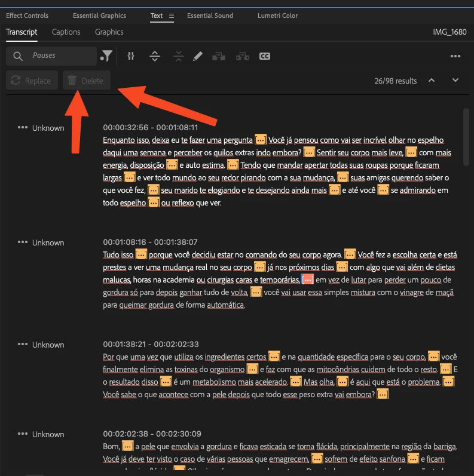474x476 pixels.
Task: Switch to Essential Graphics tab
Action: click(x=99, y=16)
